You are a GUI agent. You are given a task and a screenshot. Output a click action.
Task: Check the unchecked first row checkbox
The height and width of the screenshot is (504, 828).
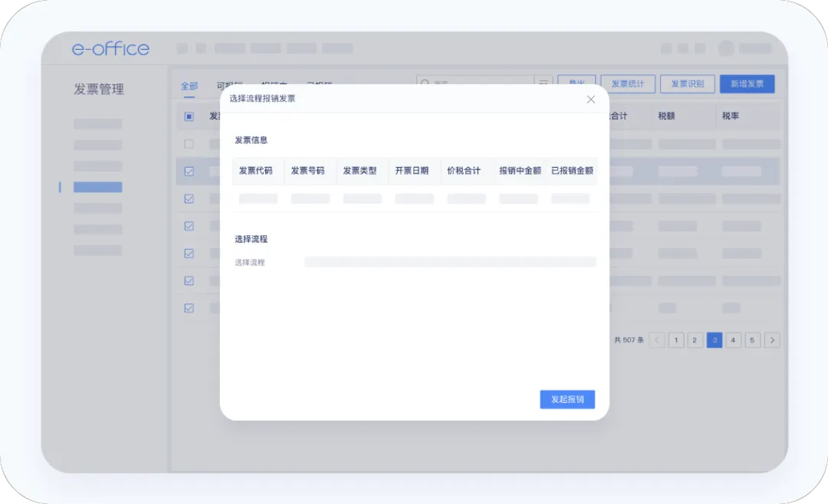point(189,144)
